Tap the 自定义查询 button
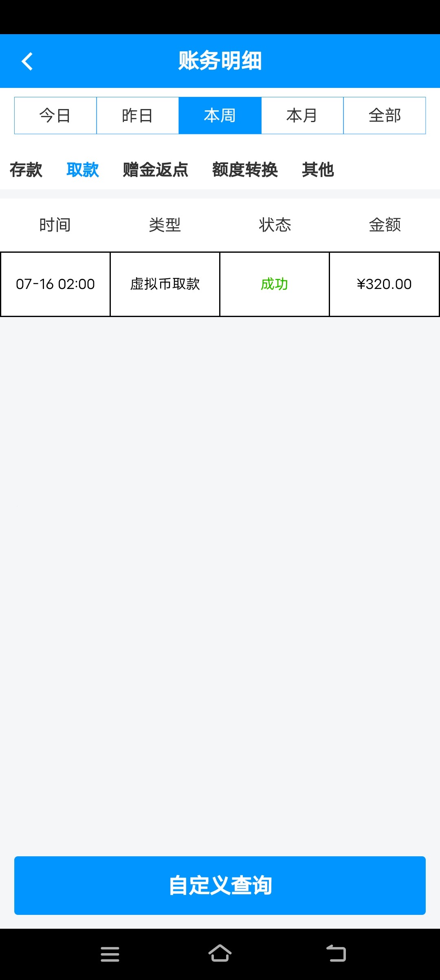This screenshot has height=980, width=440. pos(220,886)
